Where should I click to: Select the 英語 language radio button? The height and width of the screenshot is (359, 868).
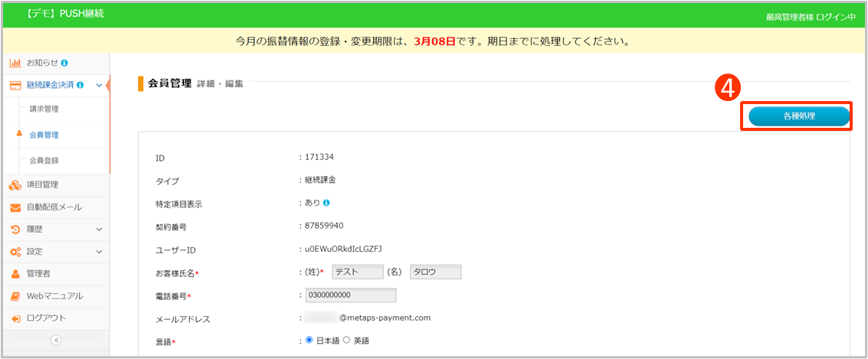tap(346, 340)
